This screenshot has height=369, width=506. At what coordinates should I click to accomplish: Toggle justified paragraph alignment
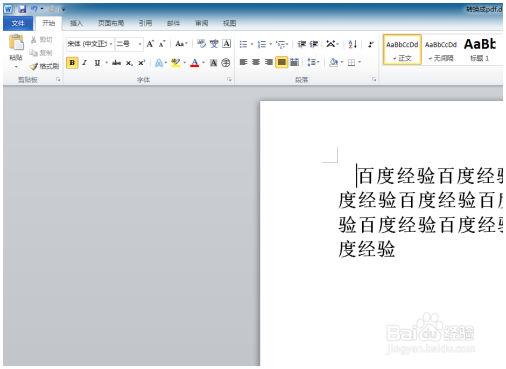[x=281, y=62]
